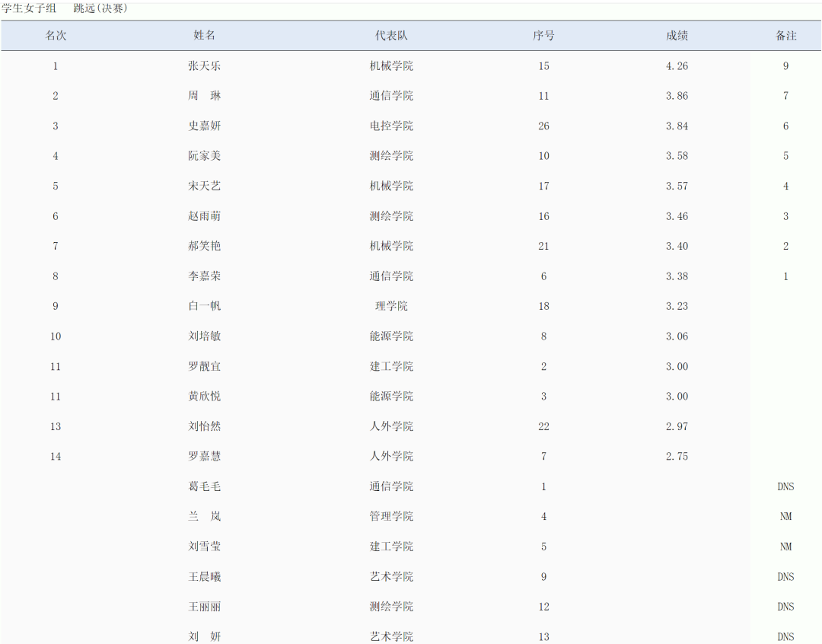Select the name 罗嘉慧
Screen dimensions: 822x644
tap(205, 457)
